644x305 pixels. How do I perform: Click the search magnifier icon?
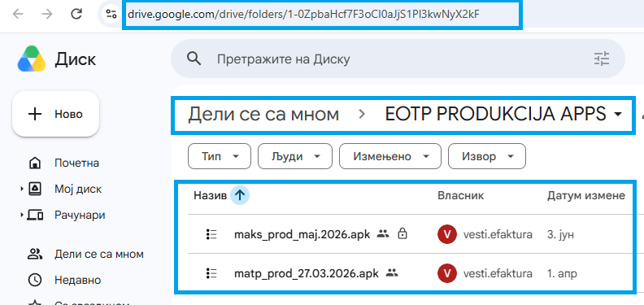click(x=193, y=59)
